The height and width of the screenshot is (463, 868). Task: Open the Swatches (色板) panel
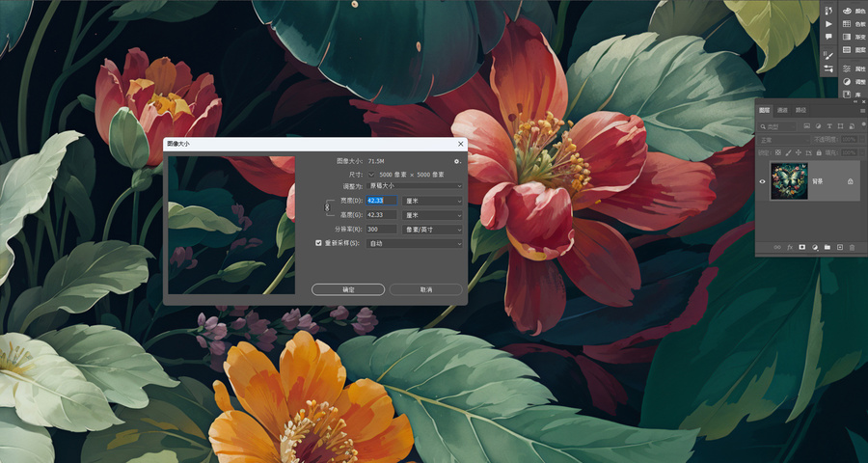point(854,24)
